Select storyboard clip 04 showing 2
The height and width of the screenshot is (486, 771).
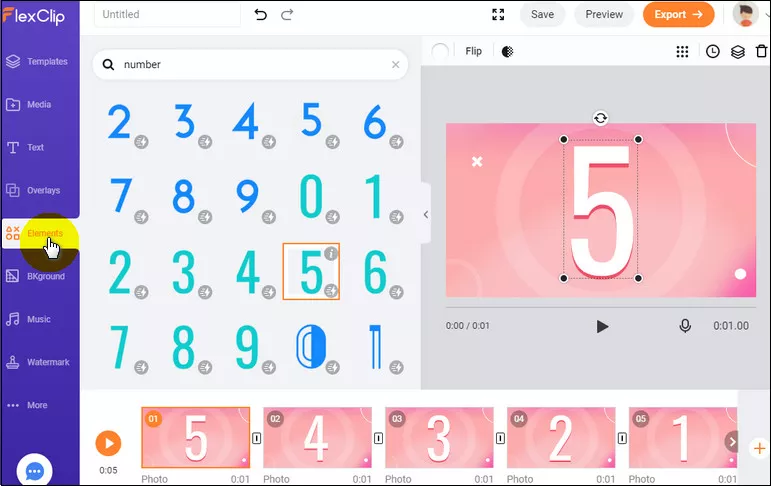pos(562,437)
